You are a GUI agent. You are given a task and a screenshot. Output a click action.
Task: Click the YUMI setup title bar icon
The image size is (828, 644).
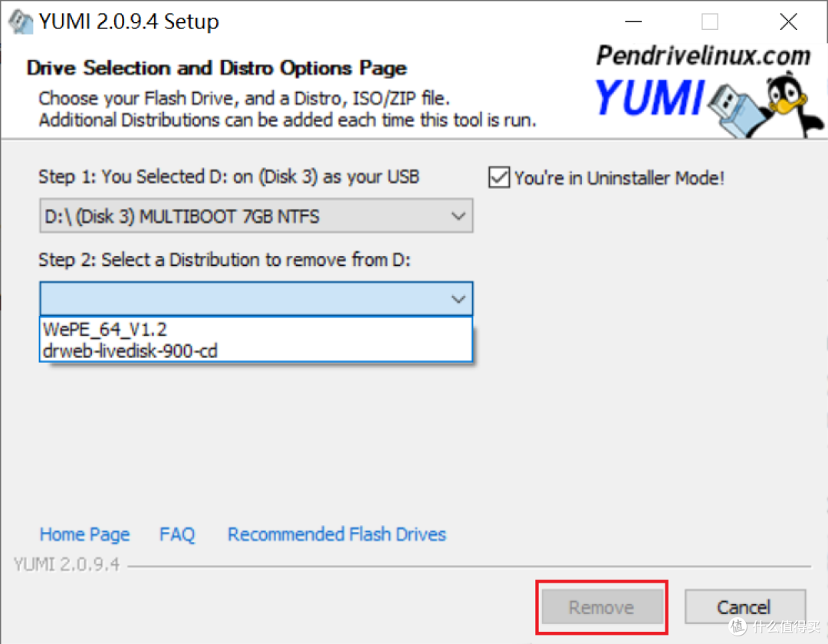point(21,22)
